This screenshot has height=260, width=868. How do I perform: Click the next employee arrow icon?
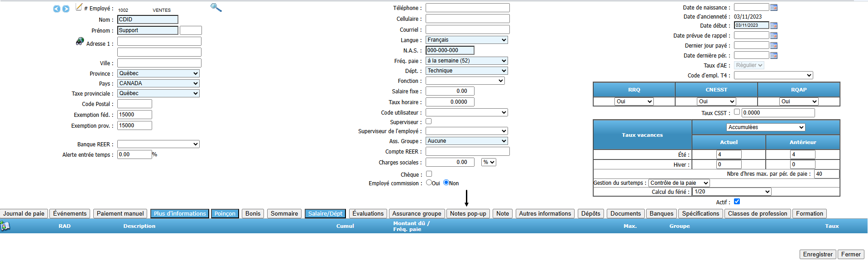(x=66, y=9)
